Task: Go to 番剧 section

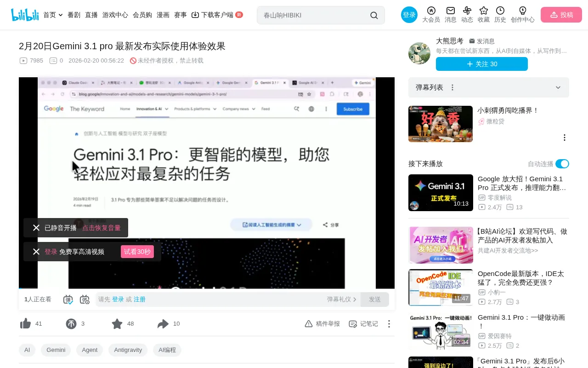Action: (x=74, y=15)
